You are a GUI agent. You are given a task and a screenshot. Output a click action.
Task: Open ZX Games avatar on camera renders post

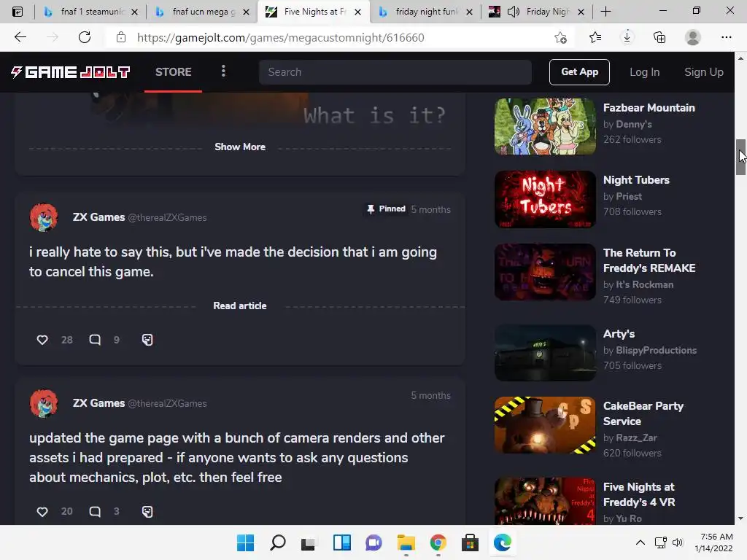coord(44,403)
